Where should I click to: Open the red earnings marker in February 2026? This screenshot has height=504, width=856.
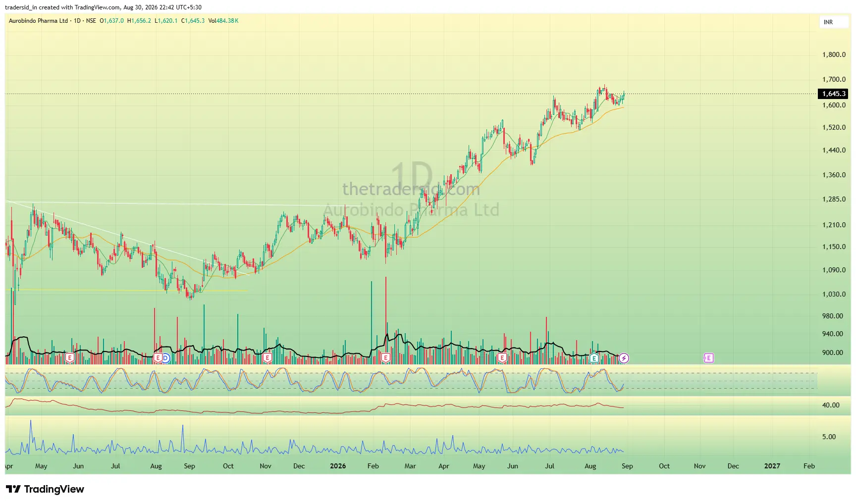(386, 358)
